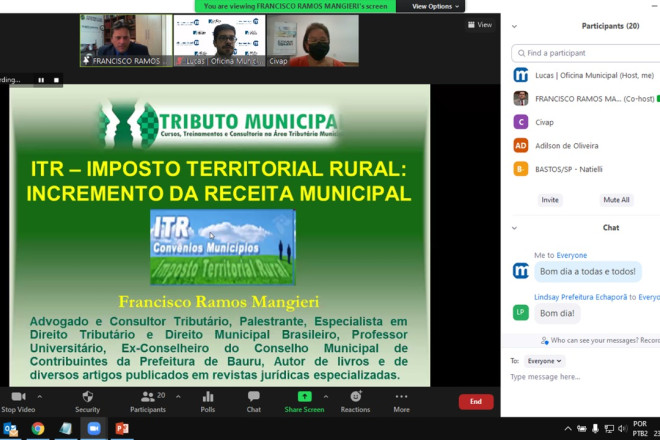Viewport: 660px width, 440px height.
Task: Open Chrome from the taskbar
Action: click(x=38, y=429)
